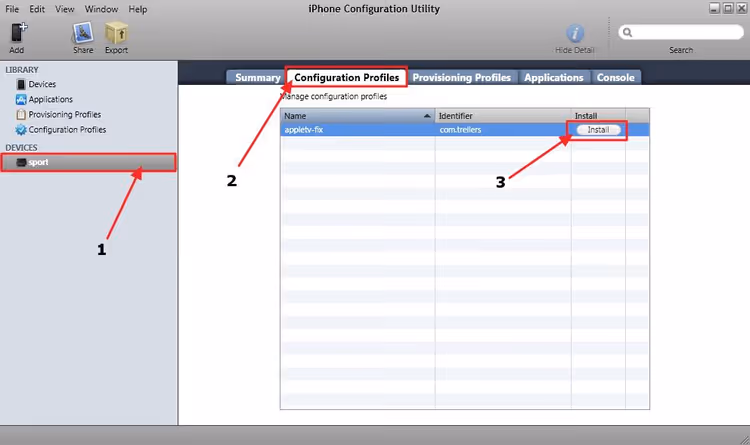
Task: Install the appletv-fix profile
Action: tap(598, 130)
